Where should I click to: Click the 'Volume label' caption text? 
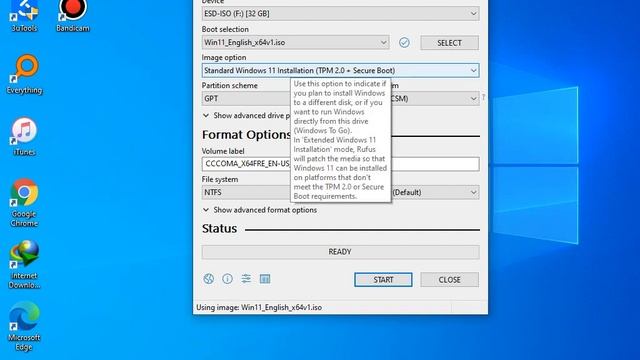click(x=223, y=151)
